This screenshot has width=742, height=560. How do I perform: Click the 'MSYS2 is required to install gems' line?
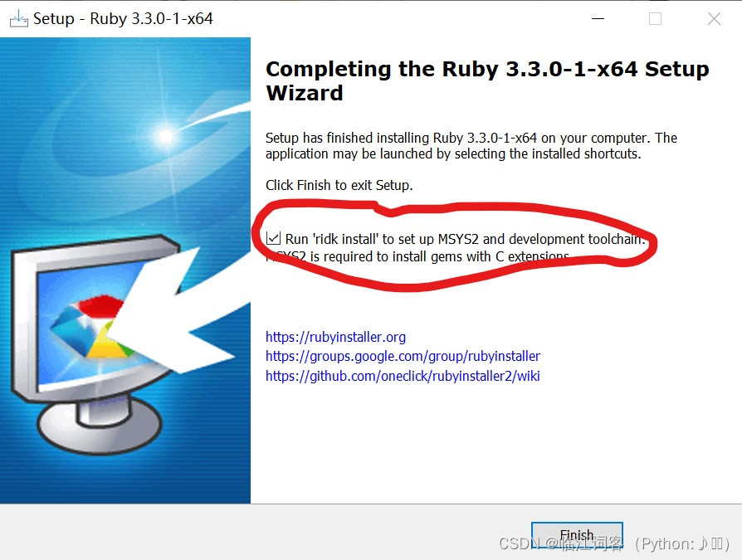417,256
